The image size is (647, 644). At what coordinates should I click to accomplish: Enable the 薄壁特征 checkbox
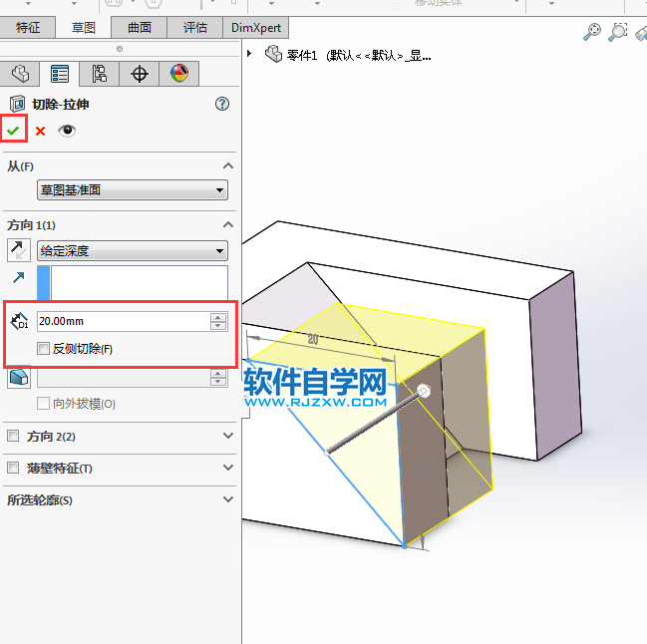[x=13, y=468]
